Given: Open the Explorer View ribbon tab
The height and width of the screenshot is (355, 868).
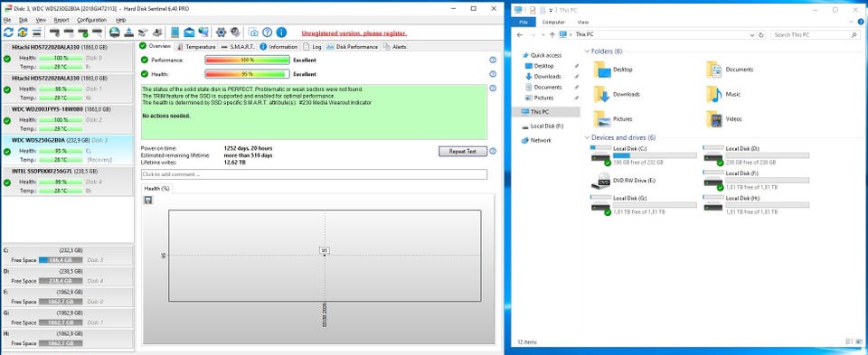Looking at the screenshot, I should point(583,22).
